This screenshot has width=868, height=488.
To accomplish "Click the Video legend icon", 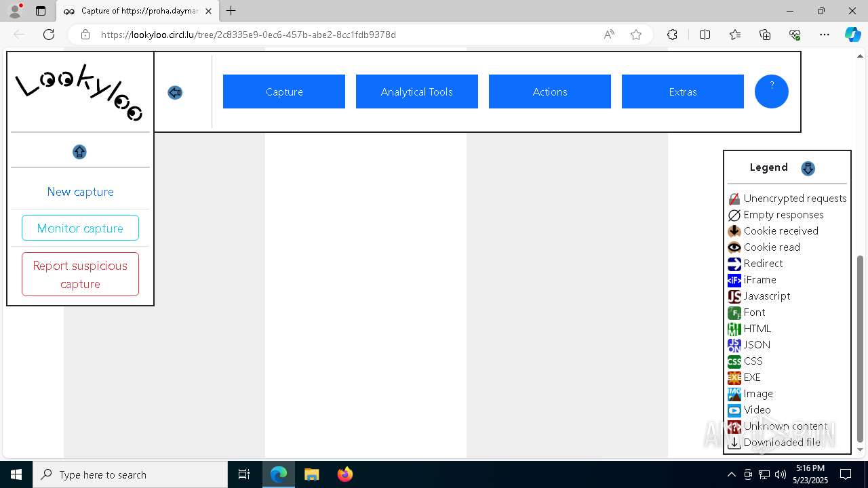I will pyautogui.click(x=734, y=410).
